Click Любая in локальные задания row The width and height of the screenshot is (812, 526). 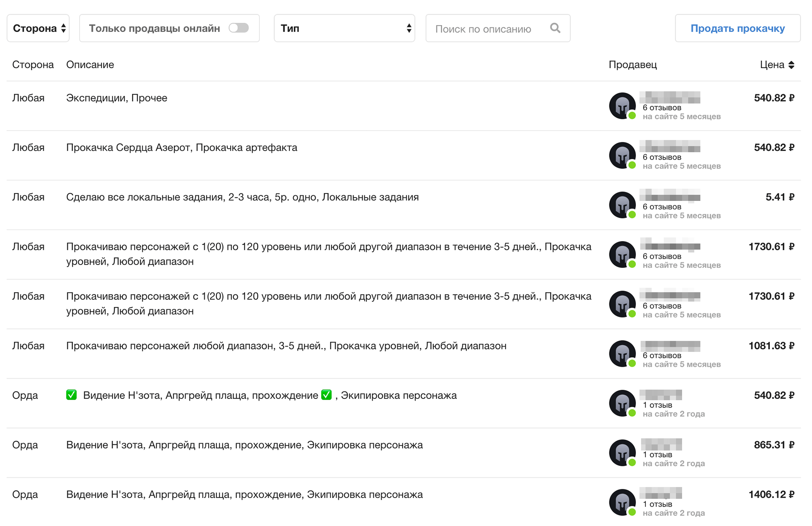click(x=28, y=197)
